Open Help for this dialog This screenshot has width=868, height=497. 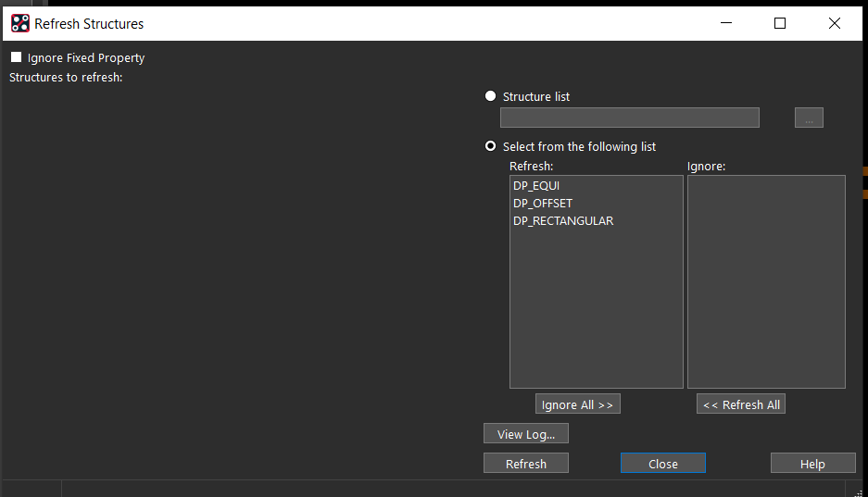point(812,464)
